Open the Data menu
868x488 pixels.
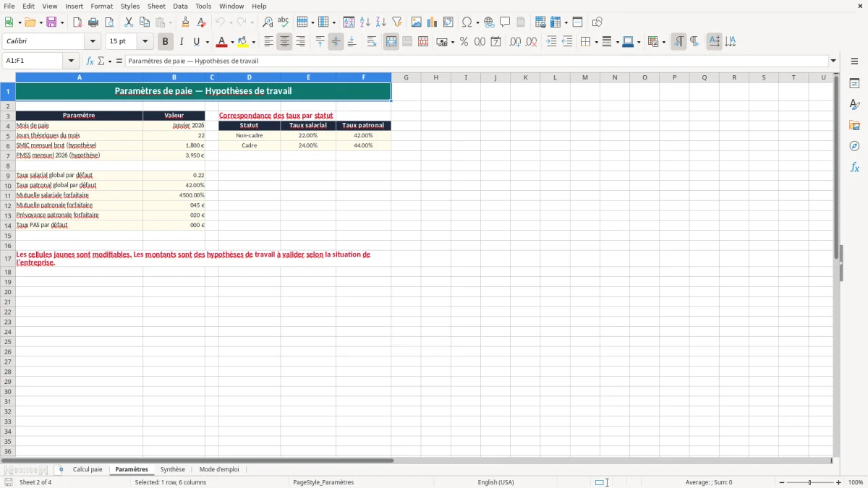[180, 6]
